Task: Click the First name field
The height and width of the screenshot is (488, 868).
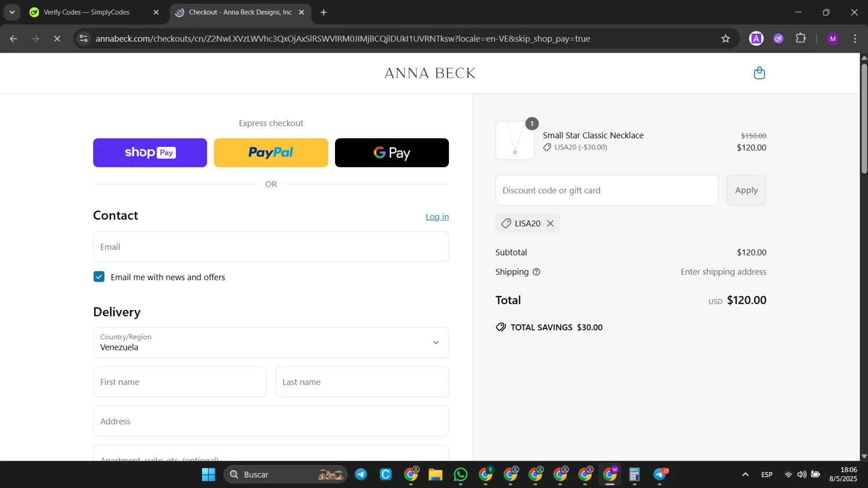Action: (x=180, y=382)
